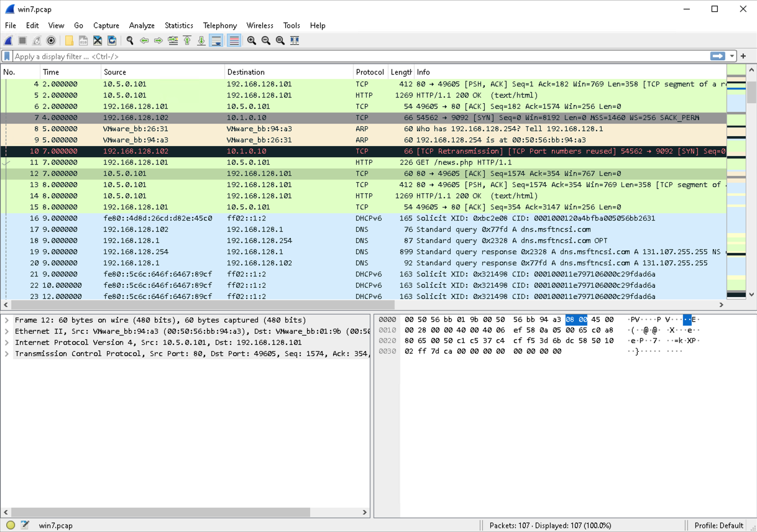Select packet 16 DHCPv6 Solicit row
The height and width of the screenshot is (532, 757).
tap(363, 218)
